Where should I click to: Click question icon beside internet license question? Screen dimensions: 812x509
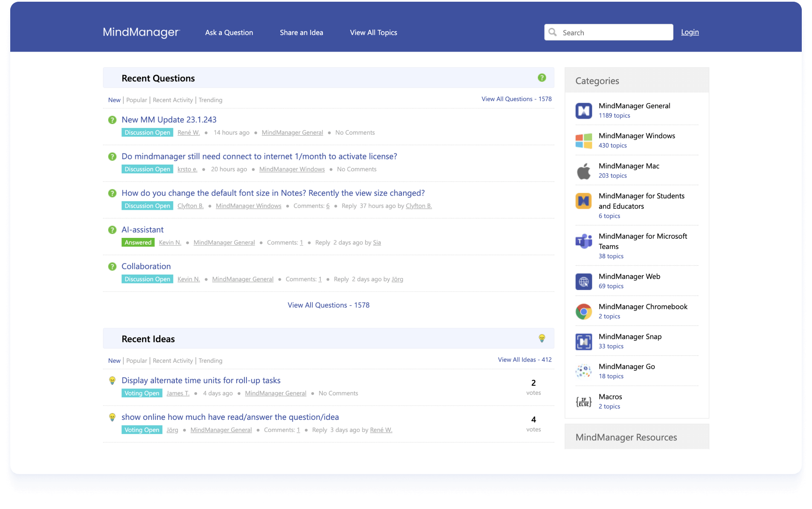pyautogui.click(x=112, y=156)
